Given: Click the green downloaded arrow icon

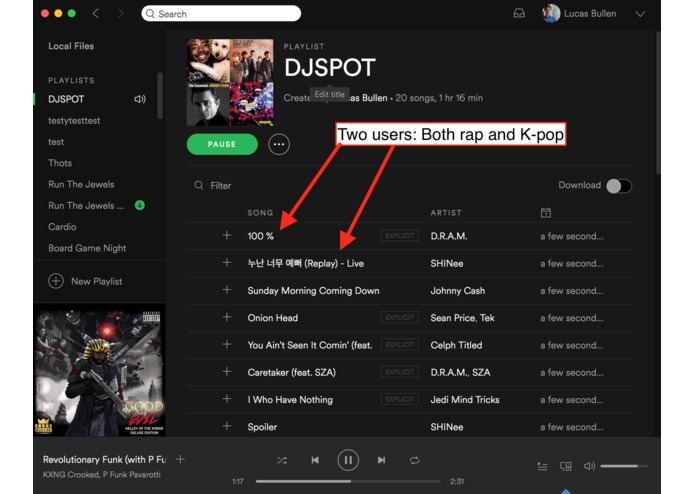Looking at the screenshot, I should click(x=140, y=205).
